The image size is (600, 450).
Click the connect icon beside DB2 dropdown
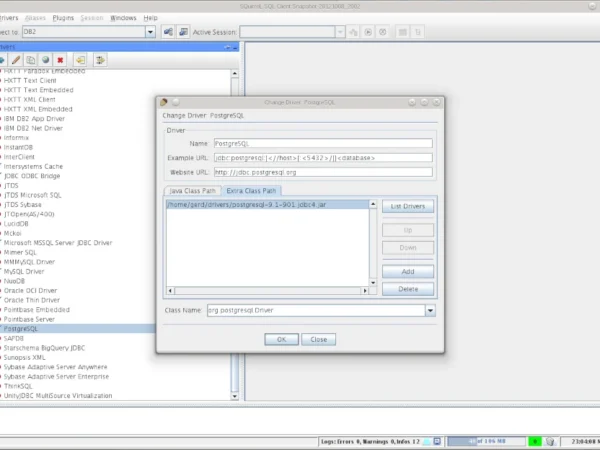click(x=168, y=32)
